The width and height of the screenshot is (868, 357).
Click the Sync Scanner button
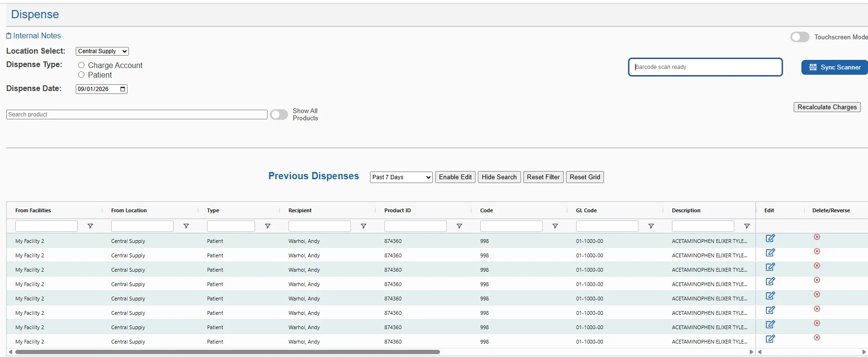click(x=835, y=68)
